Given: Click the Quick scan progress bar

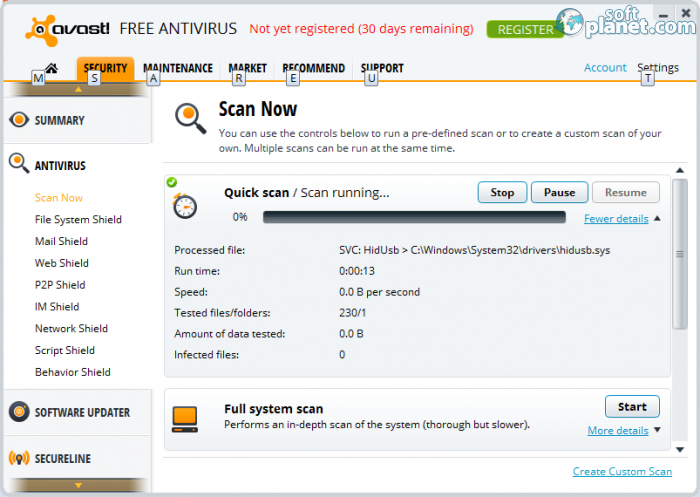Looking at the screenshot, I should pos(414,217).
